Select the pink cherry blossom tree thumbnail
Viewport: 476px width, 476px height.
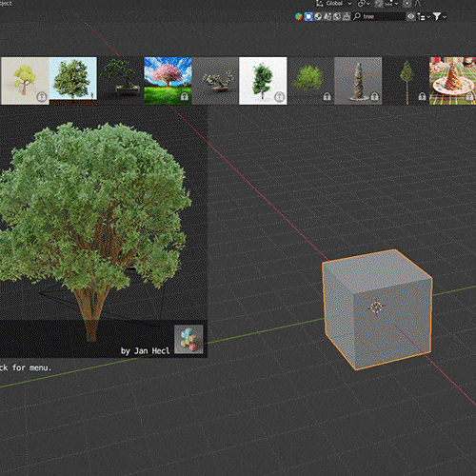pyautogui.click(x=168, y=81)
